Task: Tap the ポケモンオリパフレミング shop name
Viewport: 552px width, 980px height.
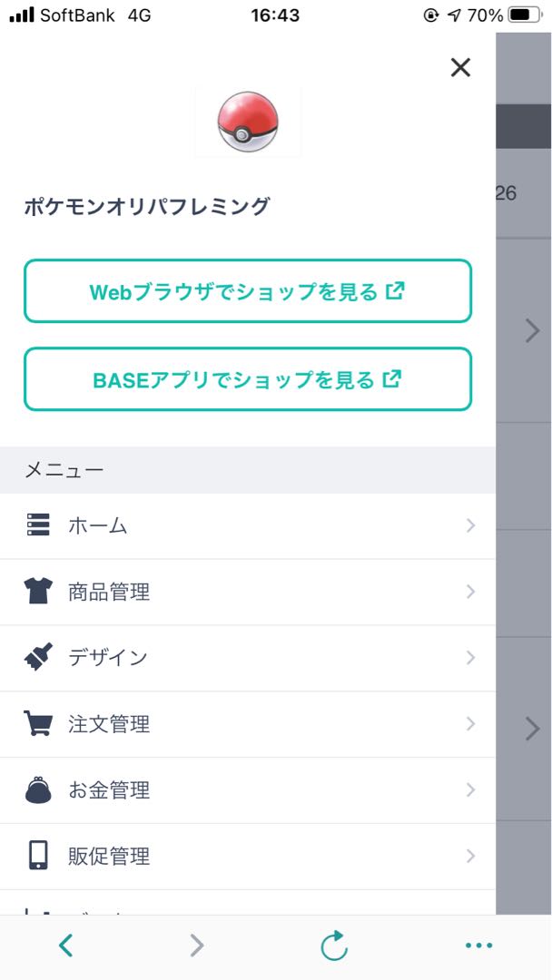Action: click(x=147, y=207)
